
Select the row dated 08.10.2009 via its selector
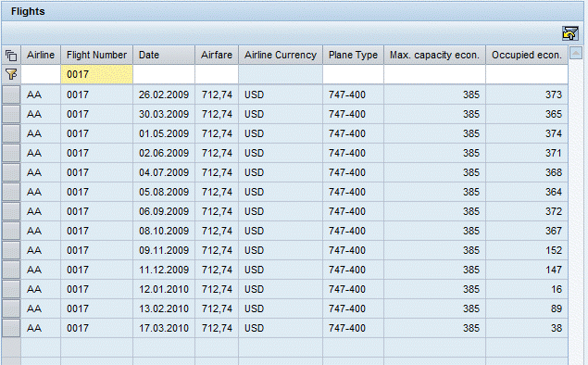pos(11,231)
